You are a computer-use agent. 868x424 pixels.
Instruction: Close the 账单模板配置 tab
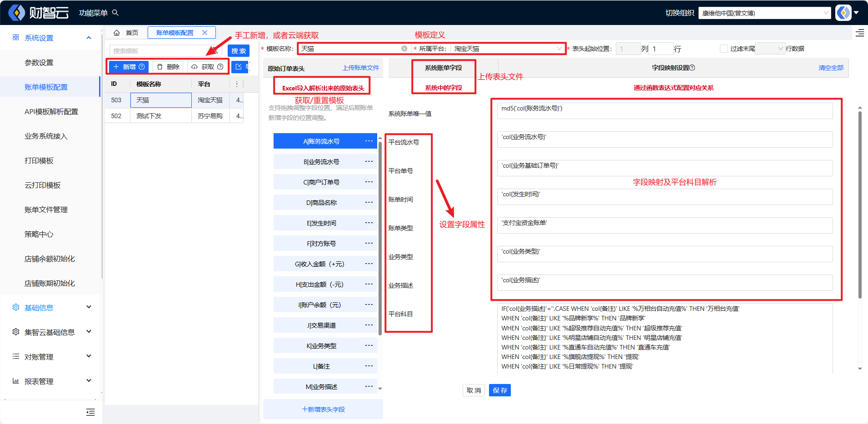pos(205,33)
